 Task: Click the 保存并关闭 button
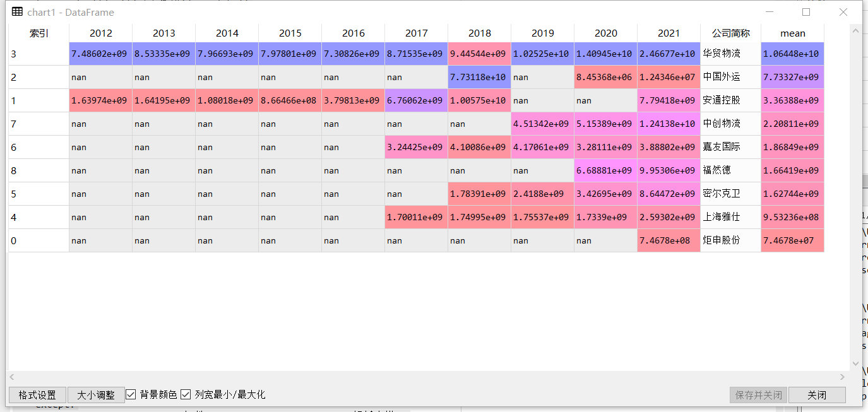click(758, 395)
